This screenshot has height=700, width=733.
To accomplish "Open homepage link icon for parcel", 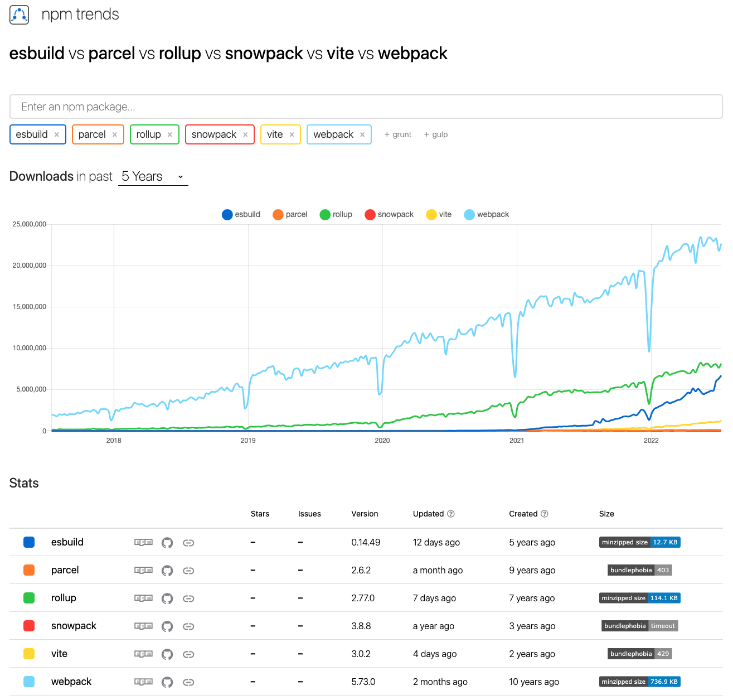I will point(188,571).
